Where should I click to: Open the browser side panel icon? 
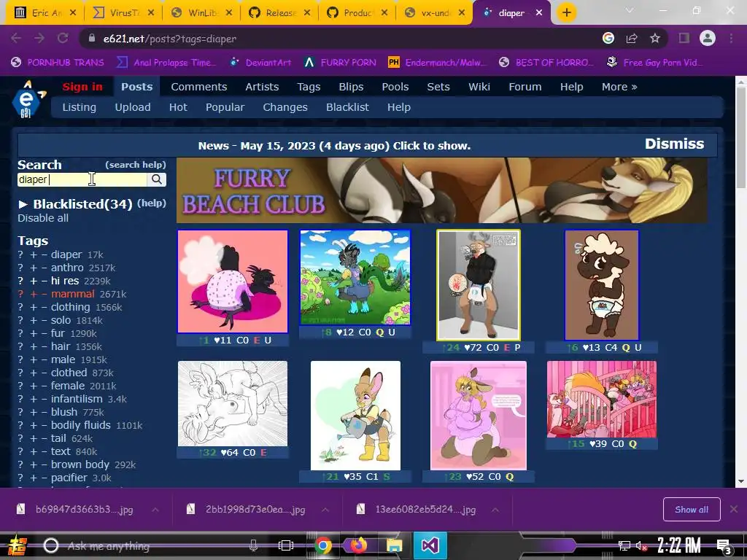[684, 38]
